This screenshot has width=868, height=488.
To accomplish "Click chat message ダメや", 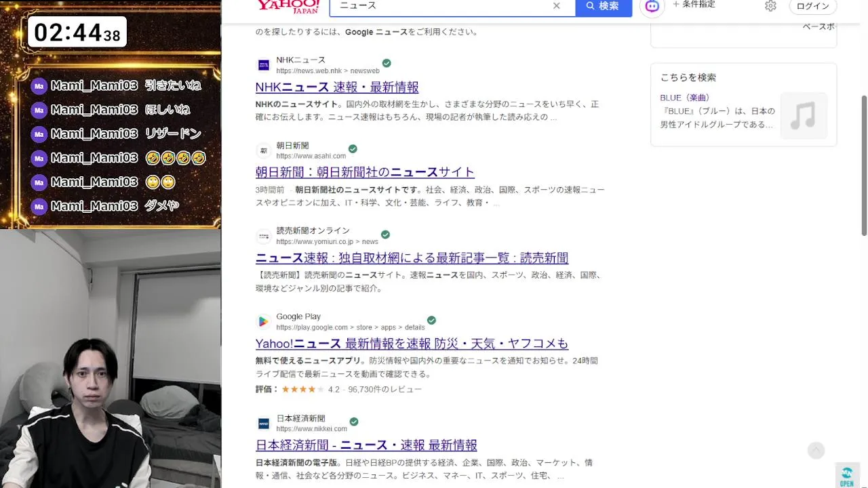I will pyautogui.click(x=161, y=206).
